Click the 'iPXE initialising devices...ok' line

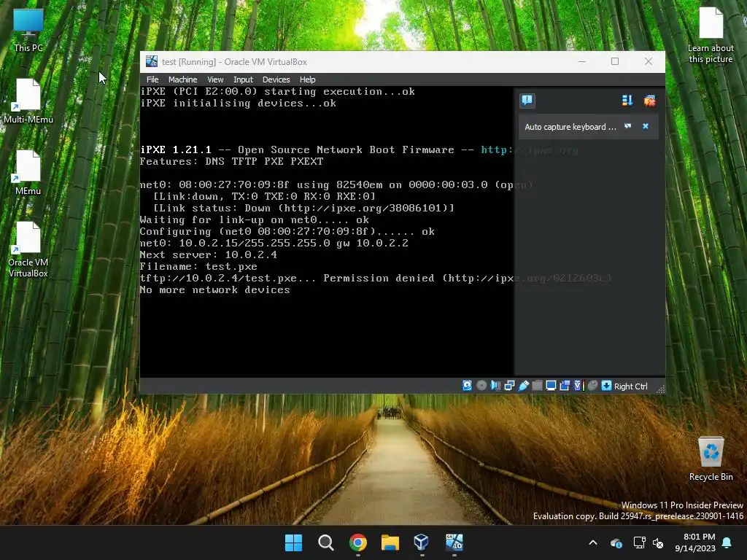tap(239, 103)
